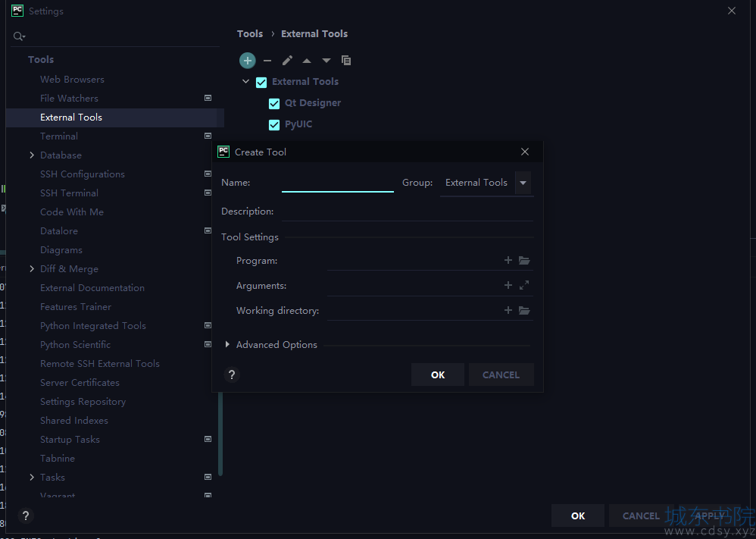Focus the Arguments input field
The height and width of the screenshot is (539, 756).
click(414, 286)
